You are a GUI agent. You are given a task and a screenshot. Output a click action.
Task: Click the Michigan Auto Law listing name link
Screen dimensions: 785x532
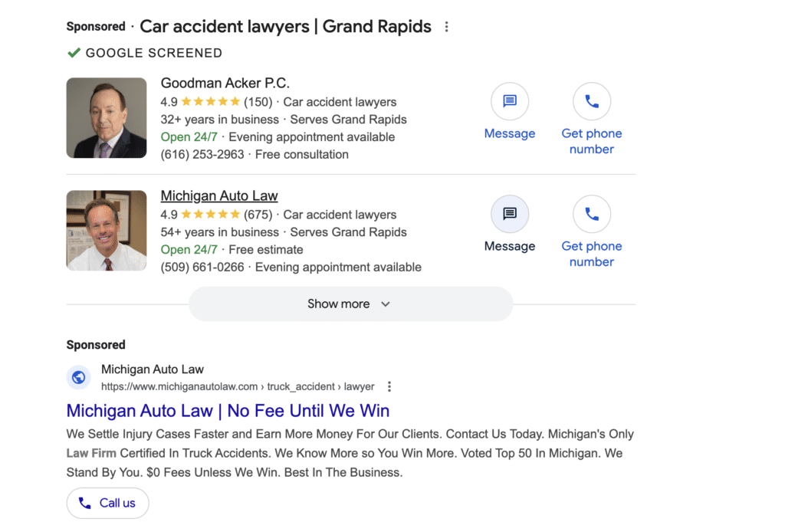click(x=219, y=195)
